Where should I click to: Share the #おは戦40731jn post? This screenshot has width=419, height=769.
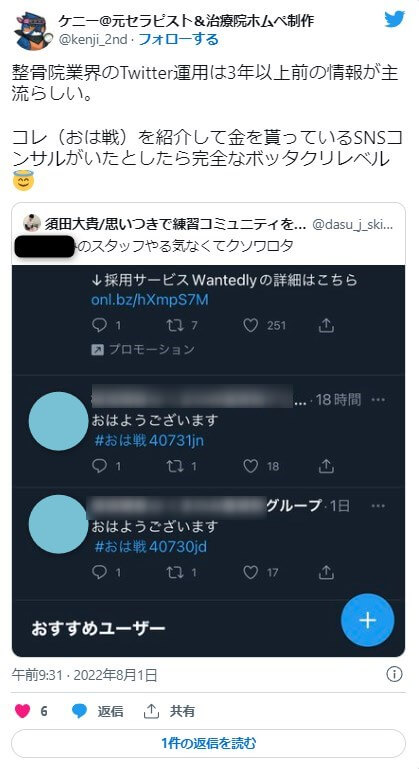click(x=326, y=465)
